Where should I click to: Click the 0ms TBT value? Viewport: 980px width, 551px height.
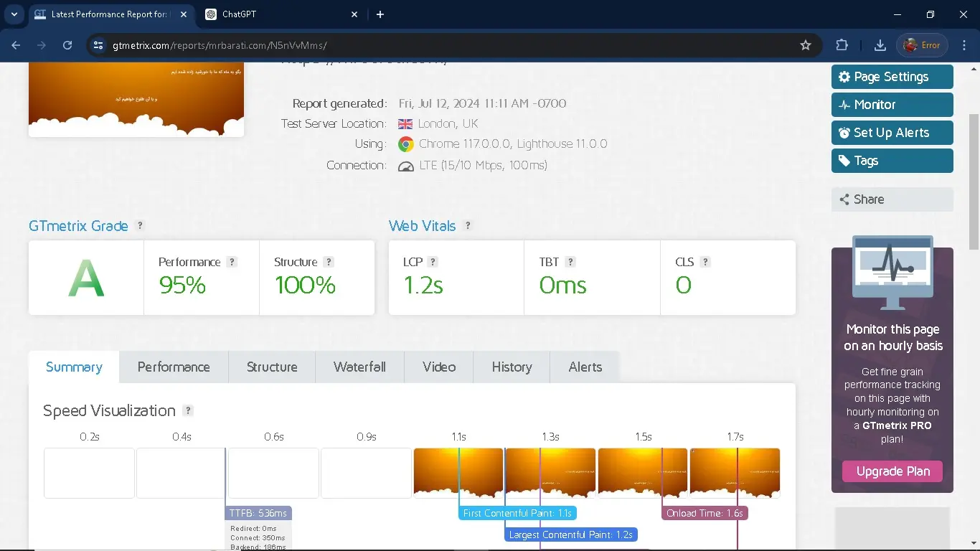click(563, 286)
